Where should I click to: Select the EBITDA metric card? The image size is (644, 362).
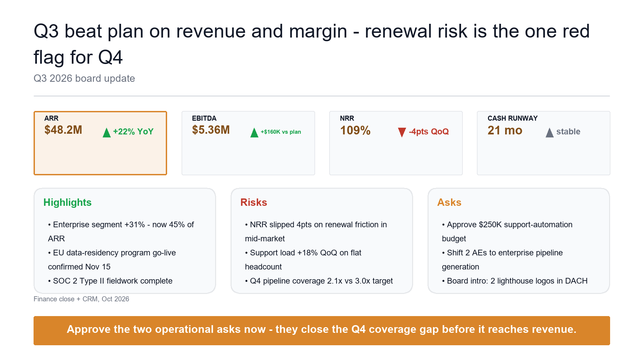click(x=248, y=143)
